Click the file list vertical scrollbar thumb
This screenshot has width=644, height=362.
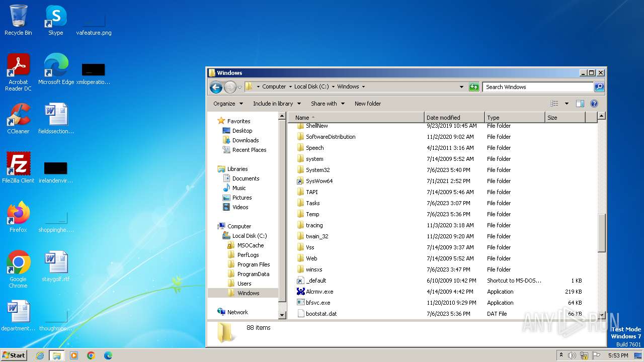601,232
